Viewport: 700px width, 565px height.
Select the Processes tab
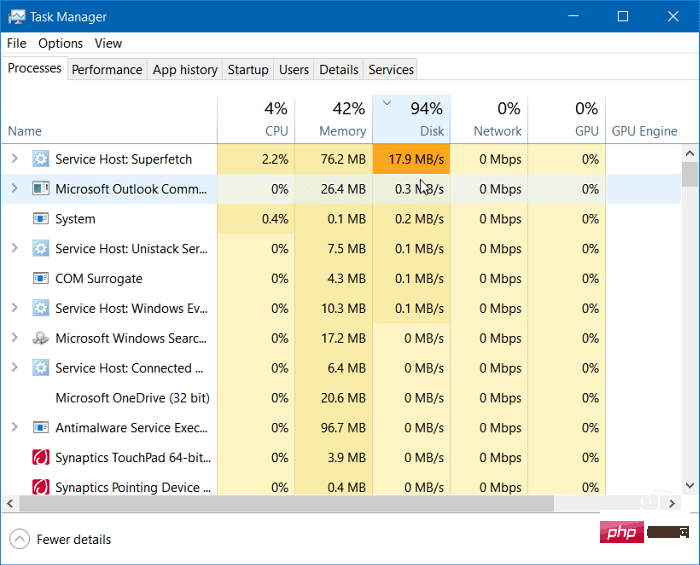point(34,68)
